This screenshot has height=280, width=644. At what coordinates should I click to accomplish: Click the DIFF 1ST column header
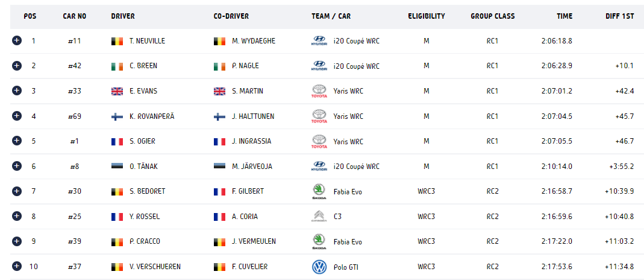[619, 16]
